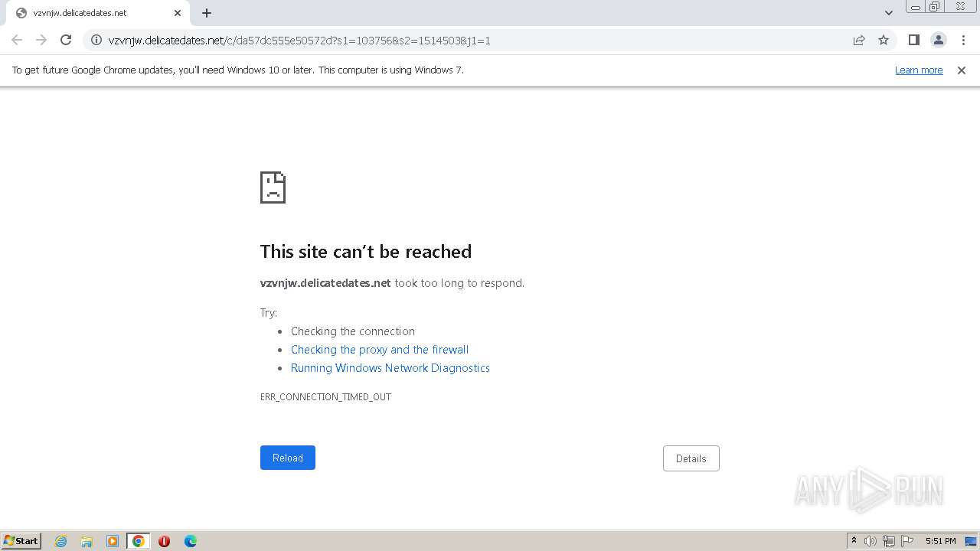Click the 'Checking the connection' list item

click(x=353, y=331)
